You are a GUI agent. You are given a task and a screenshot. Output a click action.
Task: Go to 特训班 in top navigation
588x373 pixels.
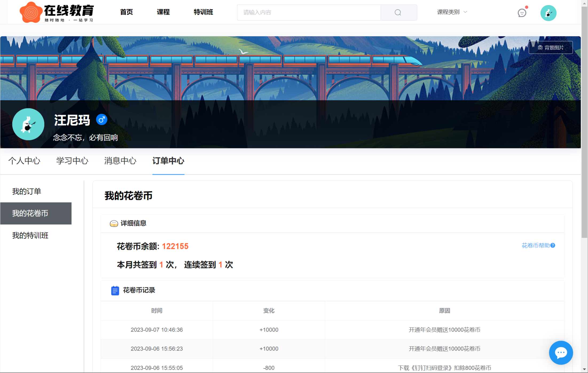pos(203,12)
